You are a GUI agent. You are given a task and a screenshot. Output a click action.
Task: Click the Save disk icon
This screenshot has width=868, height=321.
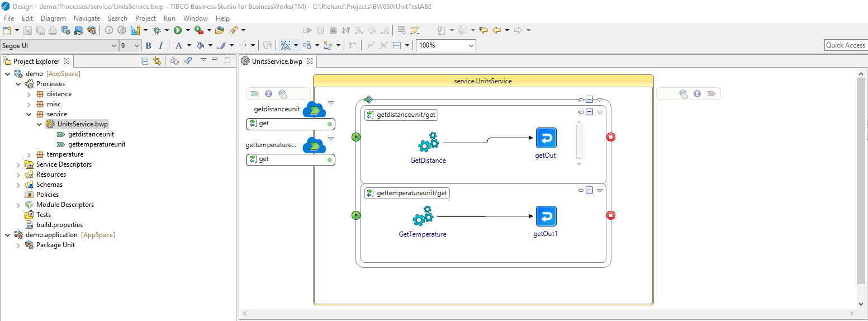click(x=27, y=30)
